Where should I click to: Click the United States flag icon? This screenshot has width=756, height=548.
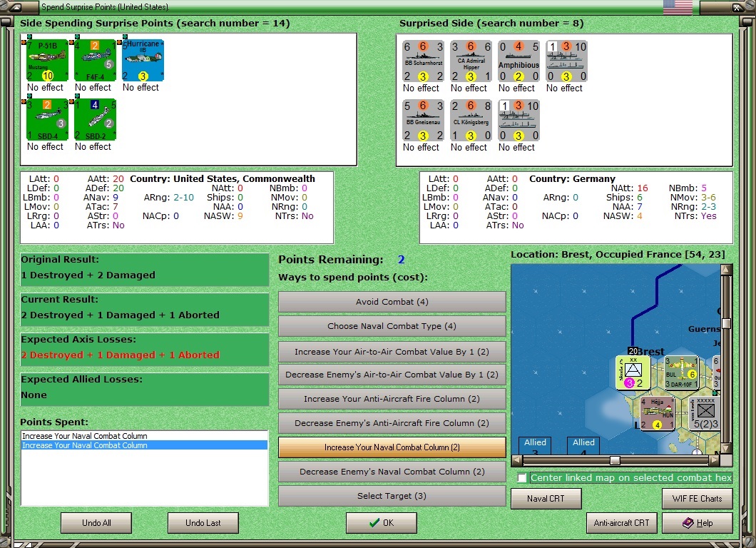click(678, 6)
